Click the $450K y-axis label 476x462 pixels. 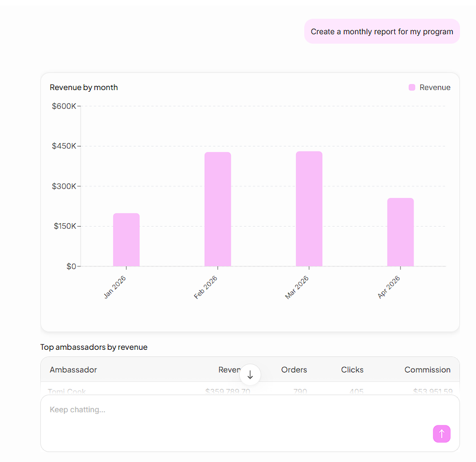64,146
